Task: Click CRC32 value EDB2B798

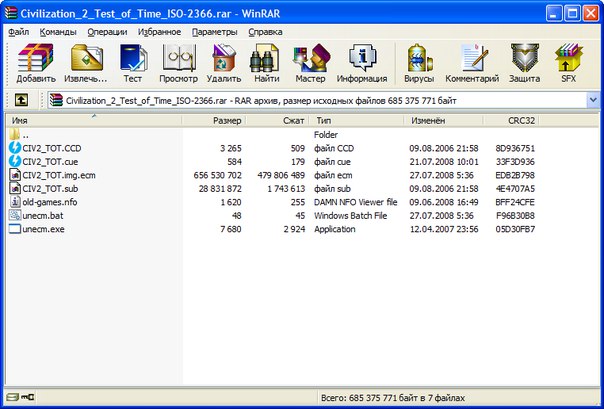Action: point(515,175)
